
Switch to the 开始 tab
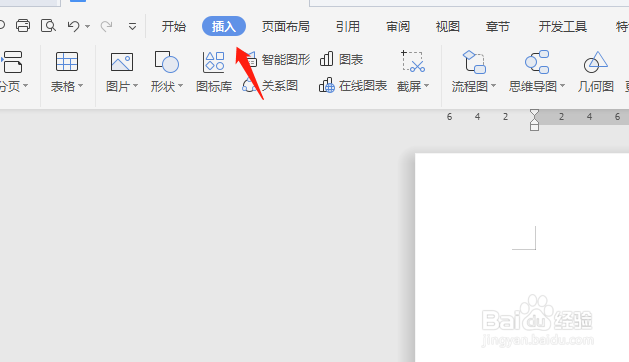tap(174, 26)
